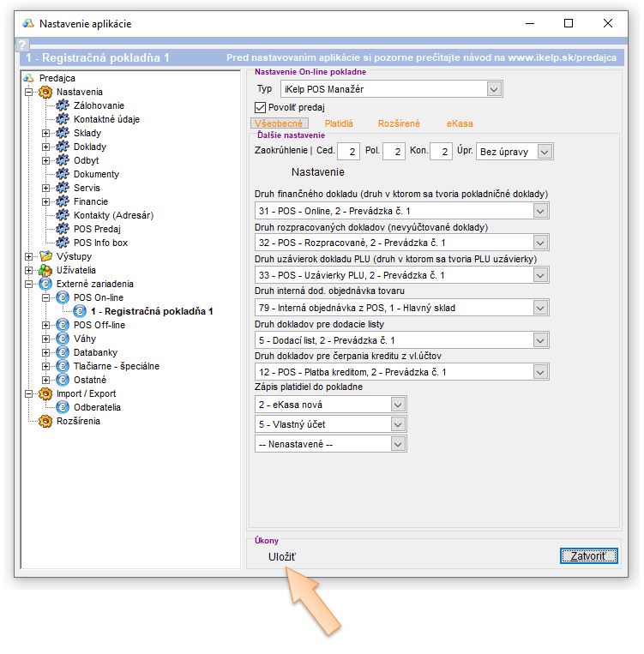Viewport: 644px width, 654px height.
Task: Open the Úpr. Bez úpravy dropdown
Action: point(545,152)
